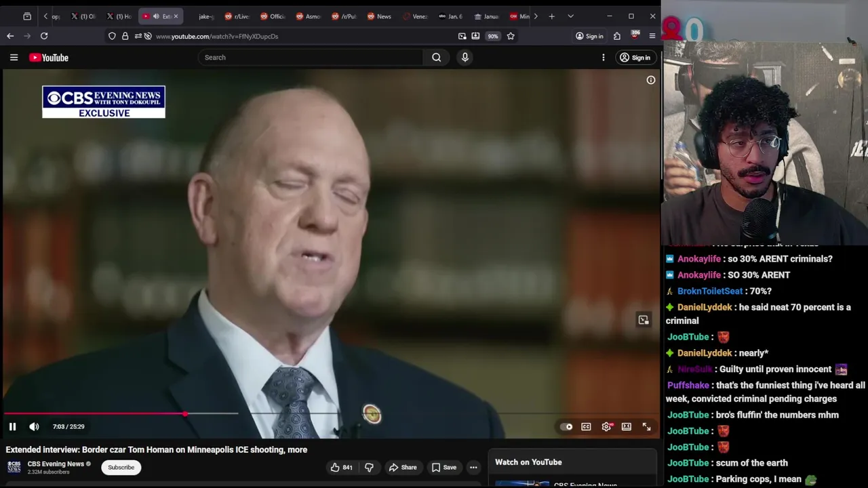
Task: Open the browser application hamburger menu
Action: pyautogui.click(x=652, y=36)
